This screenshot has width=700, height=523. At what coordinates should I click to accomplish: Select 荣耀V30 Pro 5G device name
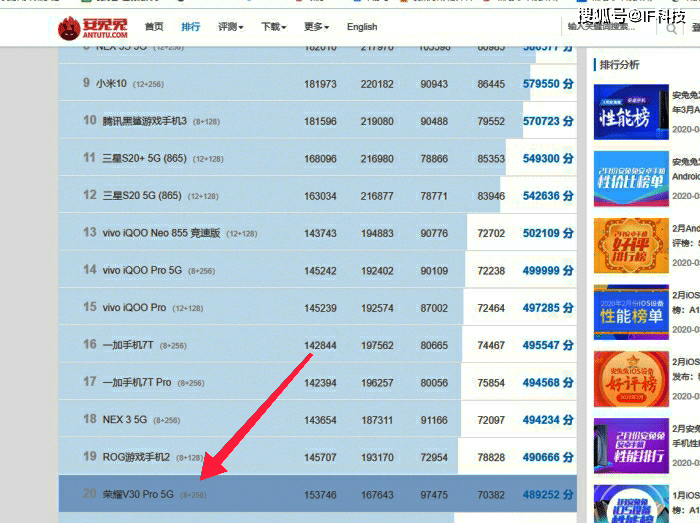pyautogui.click(x=138, y=494)
